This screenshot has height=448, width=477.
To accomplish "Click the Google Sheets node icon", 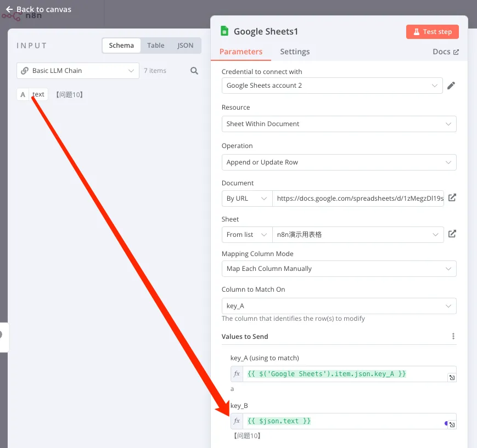I will pyautogui.click(x=225, y=31).
